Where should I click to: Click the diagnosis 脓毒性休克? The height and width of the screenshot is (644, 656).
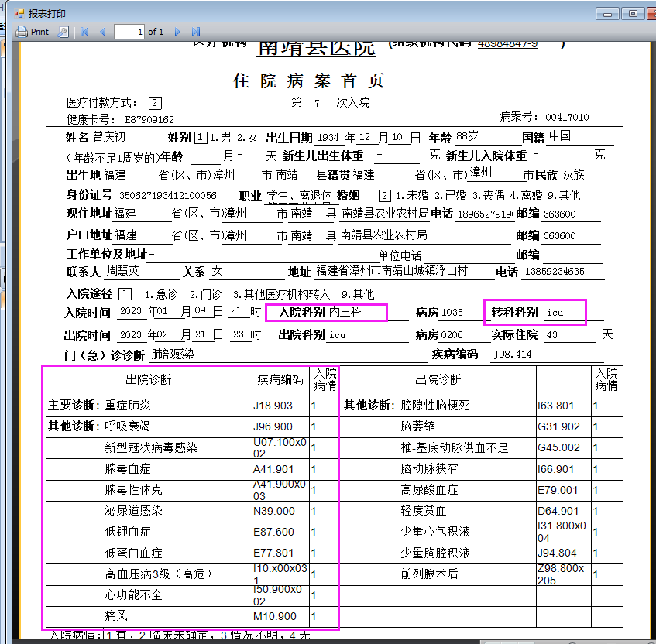pyautogui.click(x=133, y=490)
